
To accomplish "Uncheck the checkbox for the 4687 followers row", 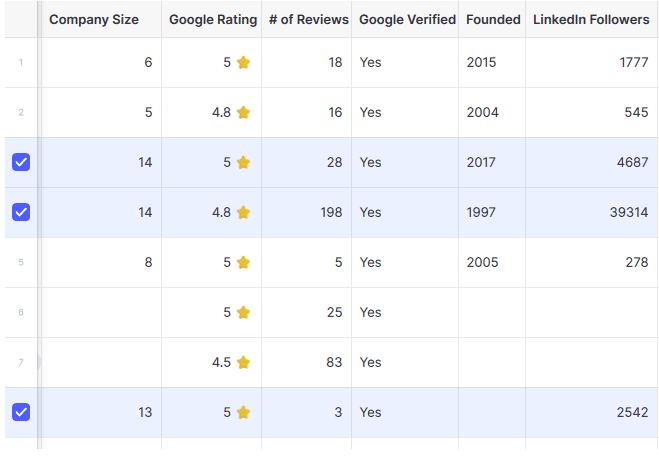I will click(x=21, y=162).
